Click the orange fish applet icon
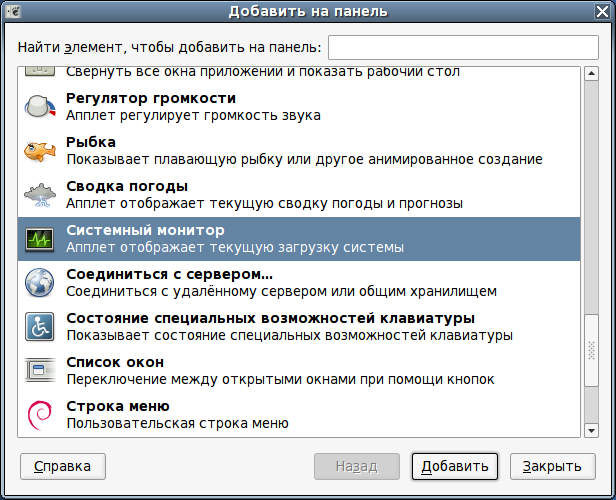Viewport: 616px width, 500px height. 40,151
